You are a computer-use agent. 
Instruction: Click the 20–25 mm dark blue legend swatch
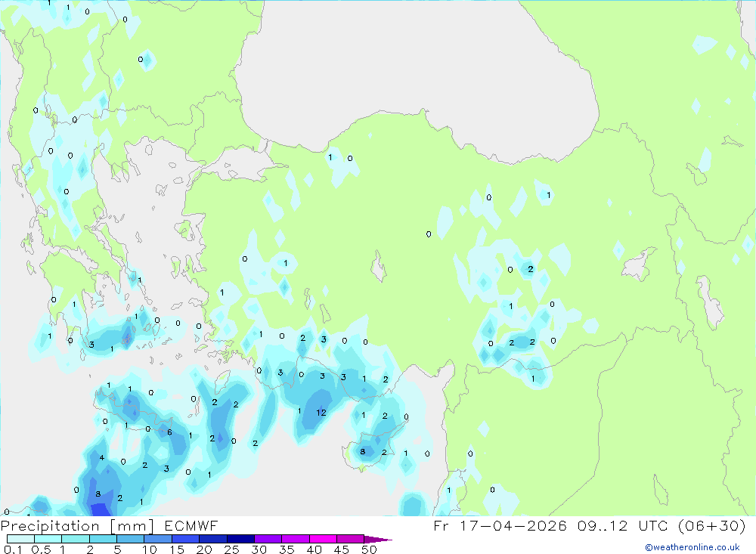[x=213, y=539]
